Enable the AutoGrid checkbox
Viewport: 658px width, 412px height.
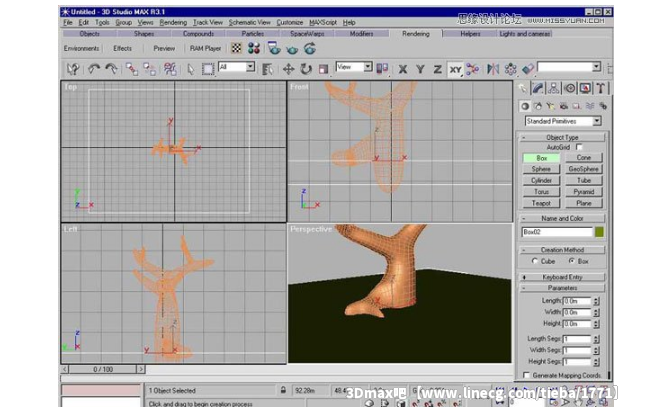tap(579, 147)
